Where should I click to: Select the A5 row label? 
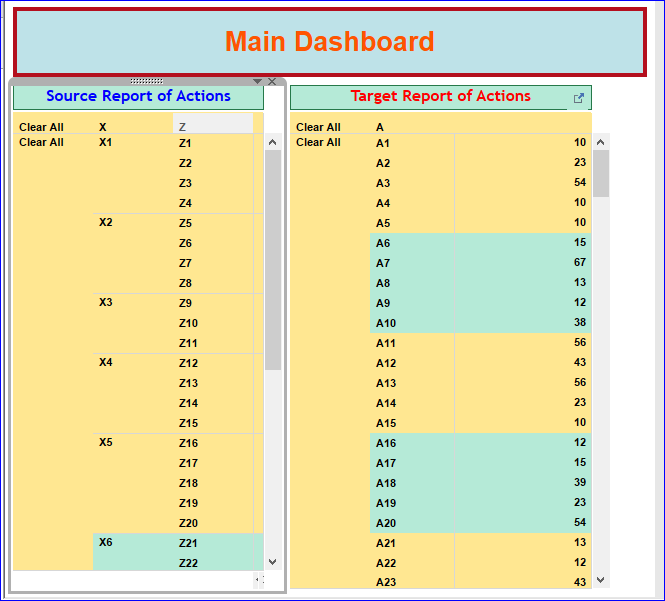pyautogui.click(x=383, y=223)
